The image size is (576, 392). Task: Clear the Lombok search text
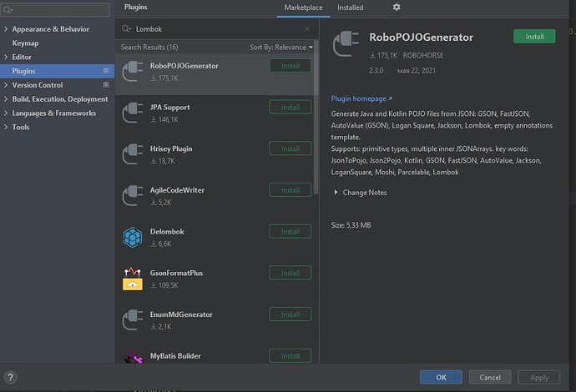point(307,28)
